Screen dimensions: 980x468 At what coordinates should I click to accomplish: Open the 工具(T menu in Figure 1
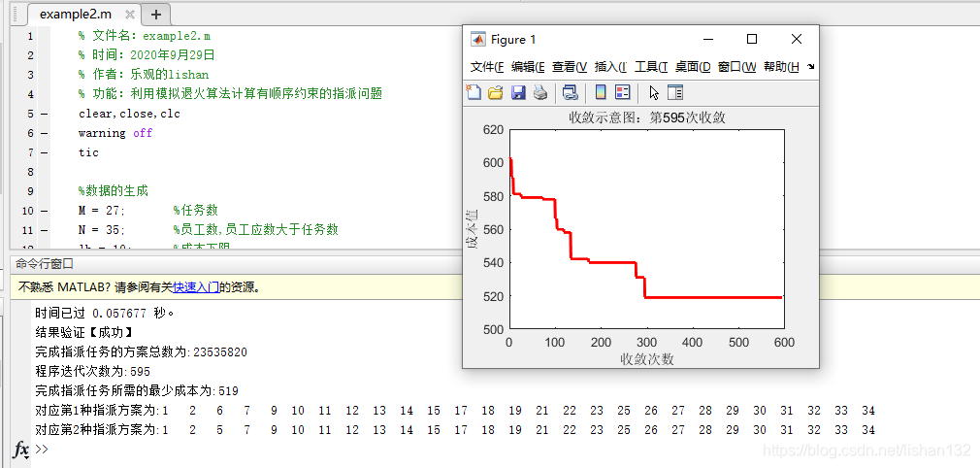pos(651,67)
